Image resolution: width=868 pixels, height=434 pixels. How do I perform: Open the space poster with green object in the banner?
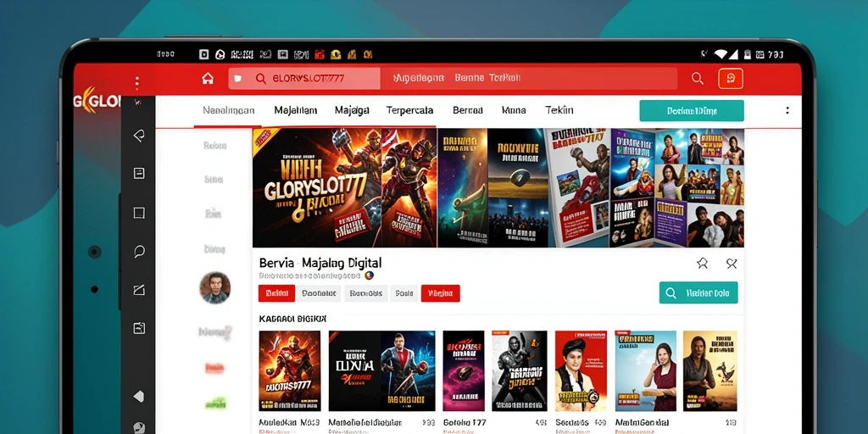pyautogui.click(x=463, y=187)
